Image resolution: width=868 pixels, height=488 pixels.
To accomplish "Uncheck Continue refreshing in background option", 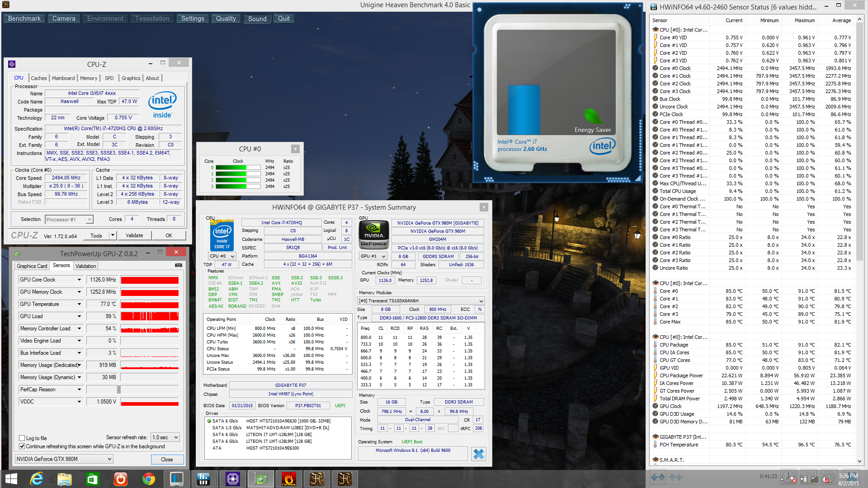I will 22,446.
